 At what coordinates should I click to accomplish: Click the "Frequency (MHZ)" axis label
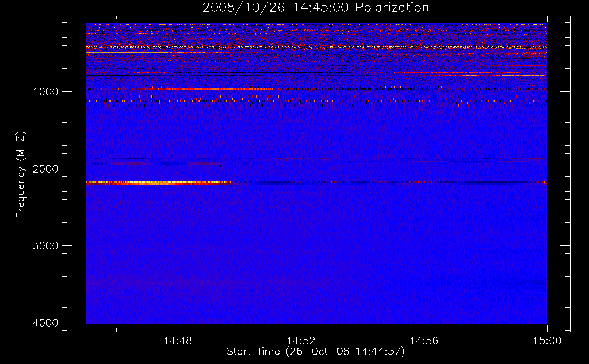pyautogui.click(x=21, y=175)
